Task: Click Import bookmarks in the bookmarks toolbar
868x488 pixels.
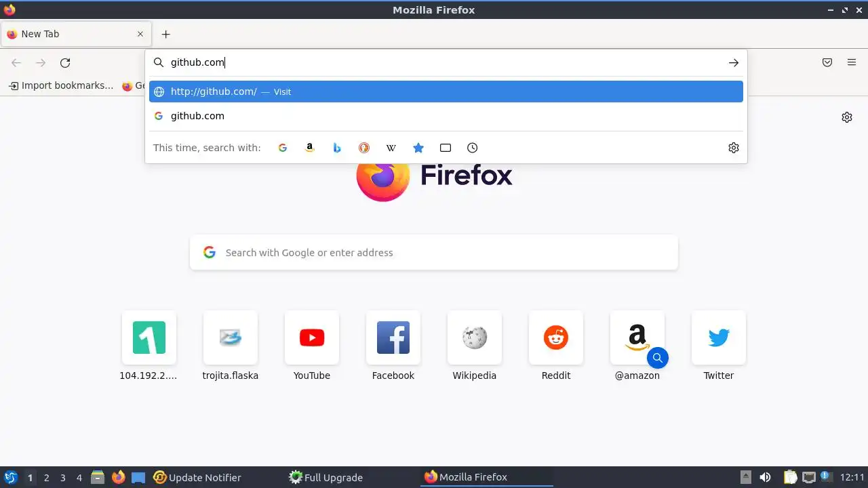Action: point(61,85)
